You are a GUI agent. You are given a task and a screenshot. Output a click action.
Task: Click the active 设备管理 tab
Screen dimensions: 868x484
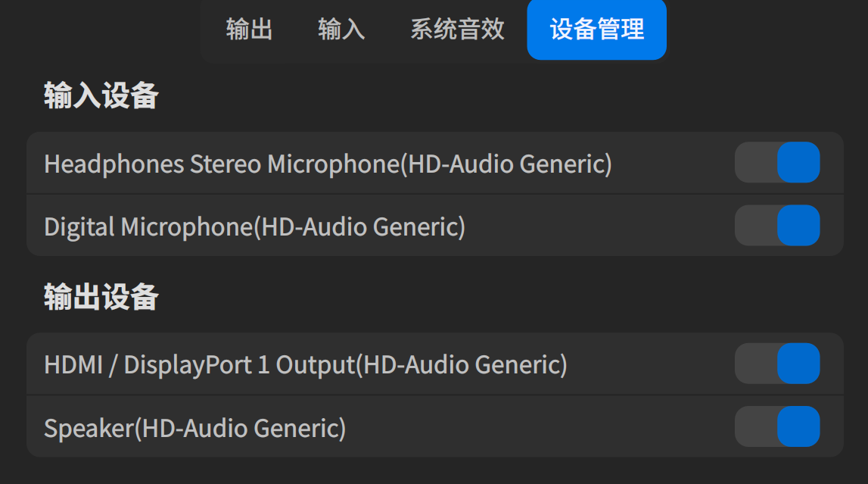596,30
